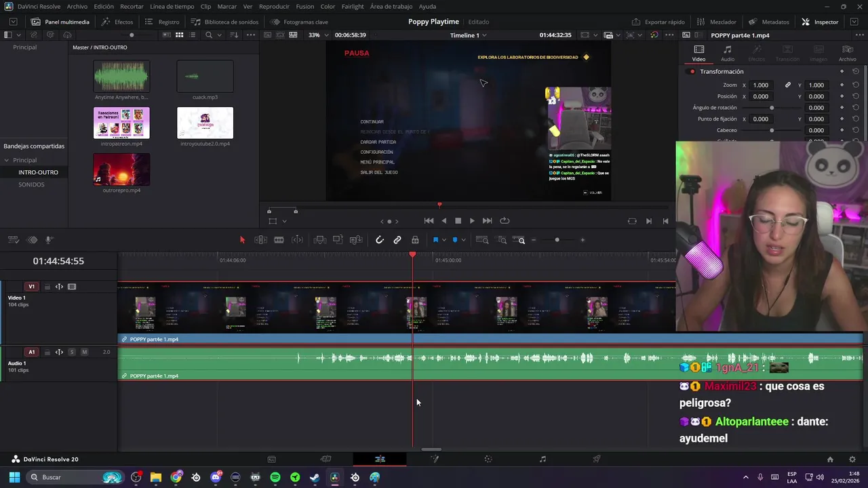868x488 pixels.
Task: Solo the Audio 1 track
Action: [72, 352]
